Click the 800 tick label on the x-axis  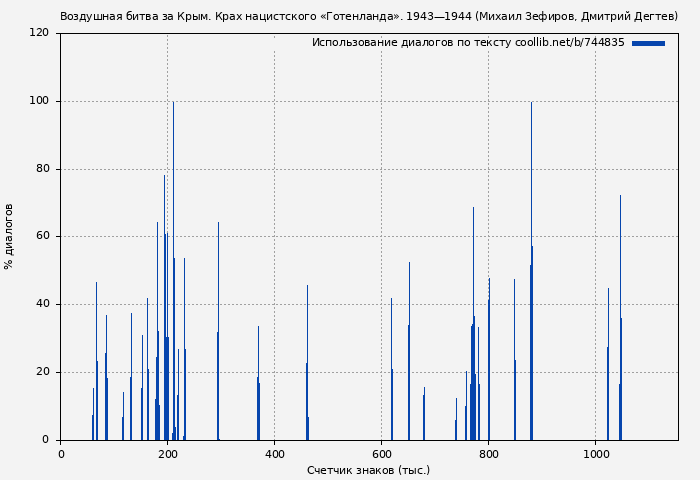[x=488, y=454]
